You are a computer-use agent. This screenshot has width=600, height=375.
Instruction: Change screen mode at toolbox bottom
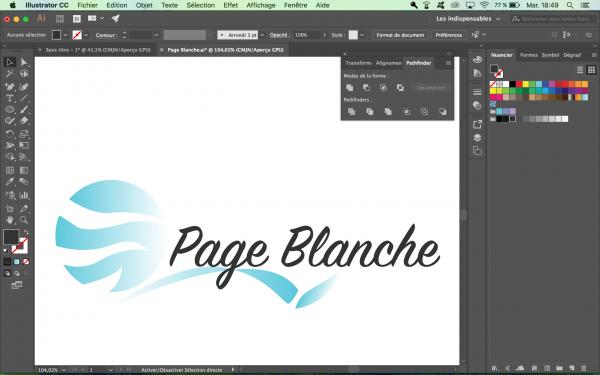pos(16,285)
